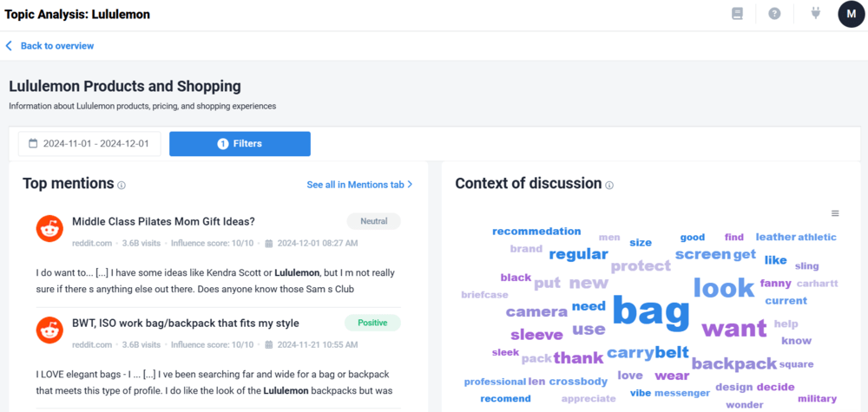The image size is (868, 412).
Task: Open the Filters button
Action: click(240, 144)
